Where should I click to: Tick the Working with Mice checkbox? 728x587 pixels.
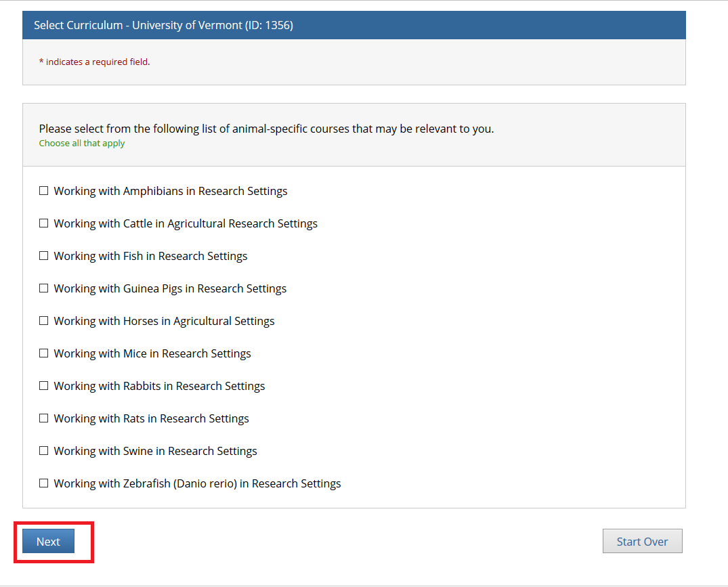coord(44,353)
